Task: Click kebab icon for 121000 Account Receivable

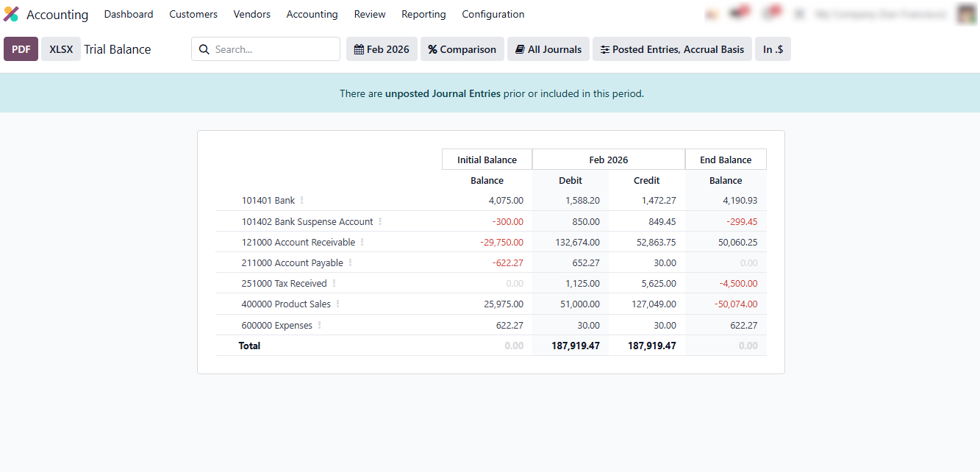Action: coord(362,242)
